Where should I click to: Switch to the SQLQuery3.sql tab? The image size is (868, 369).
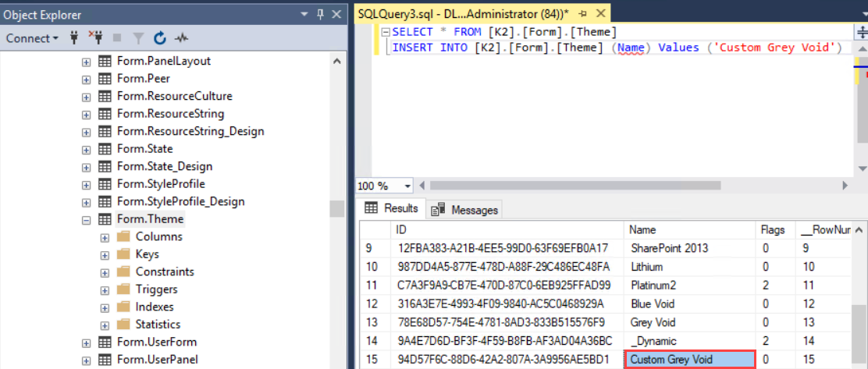463,14
